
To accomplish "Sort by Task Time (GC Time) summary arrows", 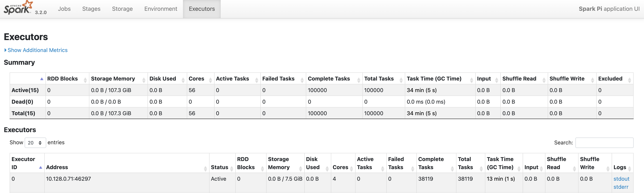I will pos(471,80).
